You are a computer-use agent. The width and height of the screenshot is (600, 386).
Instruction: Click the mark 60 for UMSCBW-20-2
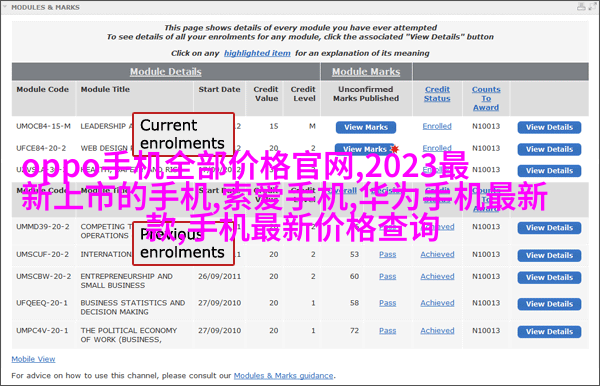coord(354,276)
